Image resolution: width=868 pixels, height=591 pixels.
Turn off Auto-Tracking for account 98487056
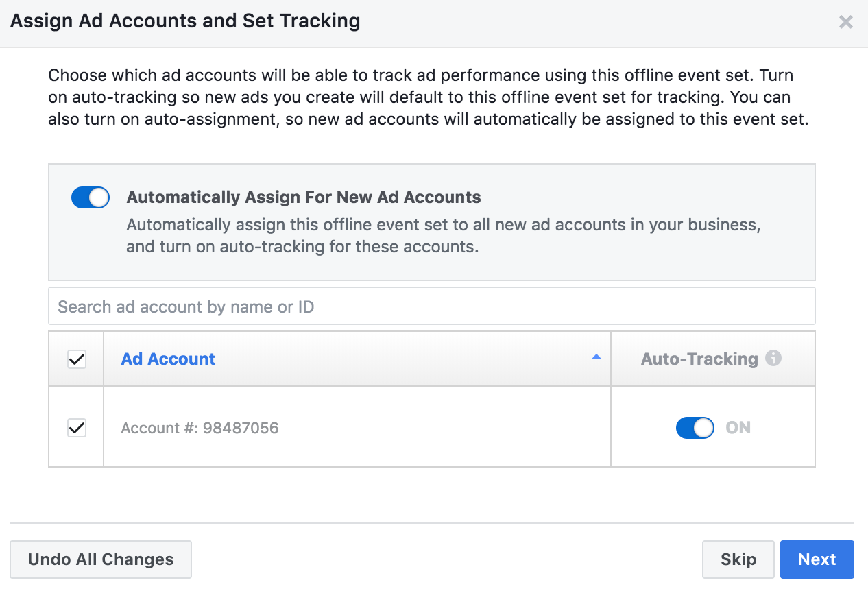[695, 428]
